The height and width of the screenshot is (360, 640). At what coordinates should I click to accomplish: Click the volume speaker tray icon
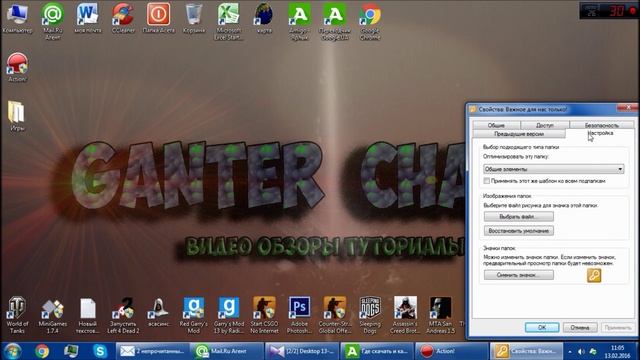coord(581,351)
